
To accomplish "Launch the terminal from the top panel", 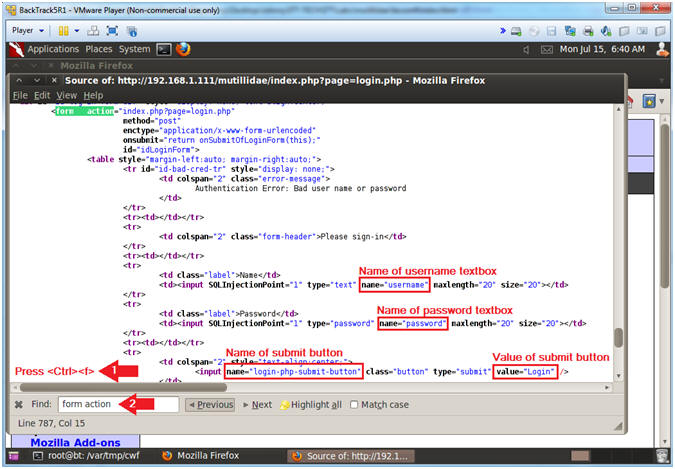I will tap(164, 50).
